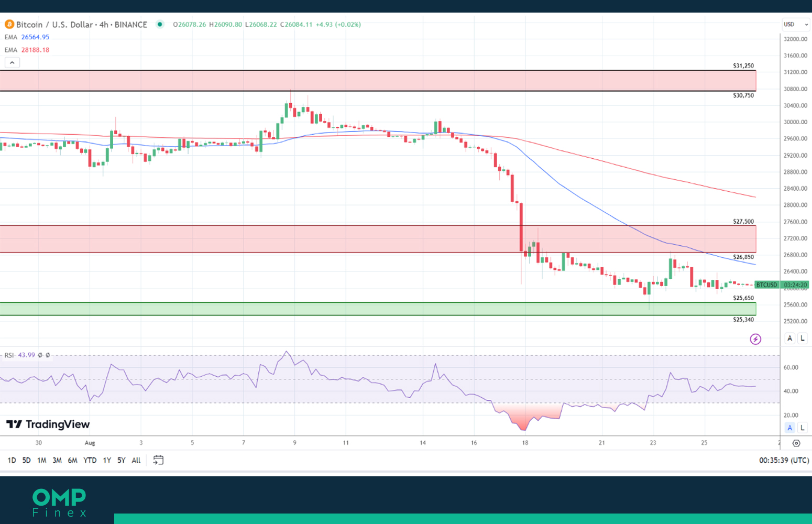This screenshot has width=812, height=524.
Task: Click the $25,340 level label
Action: 743,320
